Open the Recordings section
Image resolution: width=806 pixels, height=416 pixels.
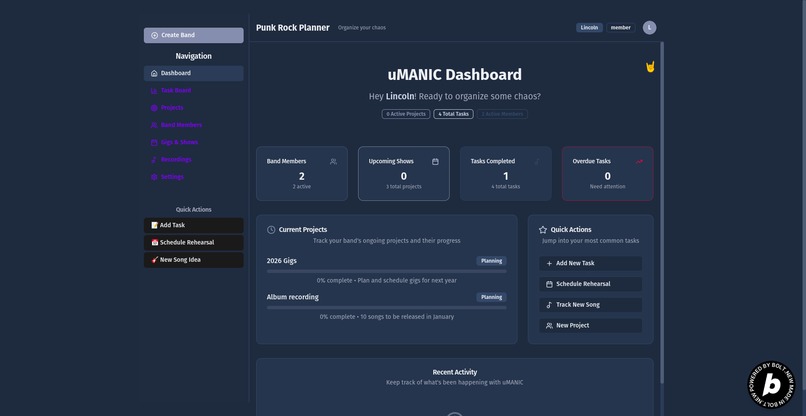[194, 160]
